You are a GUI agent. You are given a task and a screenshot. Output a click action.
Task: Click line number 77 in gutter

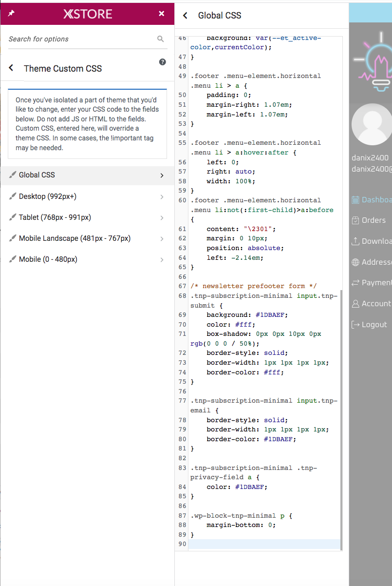pos(183,401)
